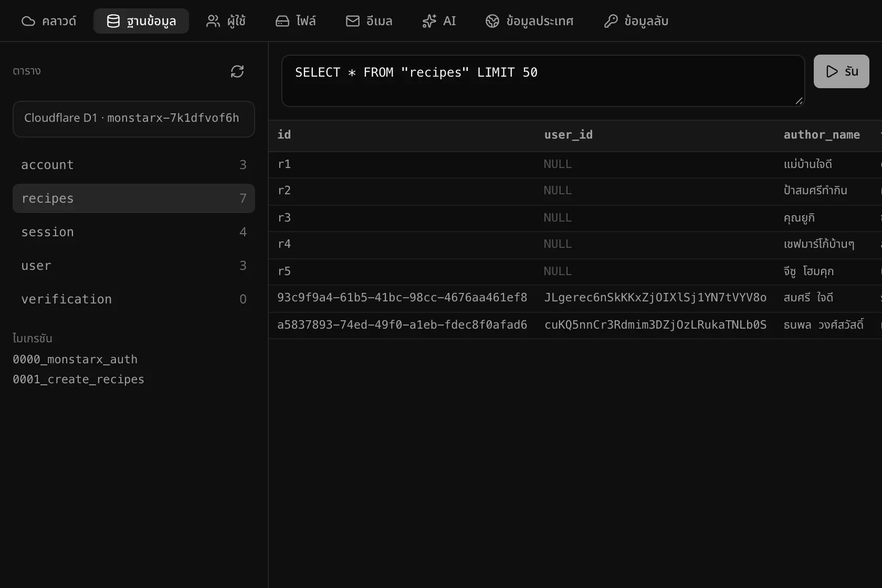Screen dimensions: 882x588
Task: Click user_id cell starting with JLgerec6
Action: coord(655,298)
